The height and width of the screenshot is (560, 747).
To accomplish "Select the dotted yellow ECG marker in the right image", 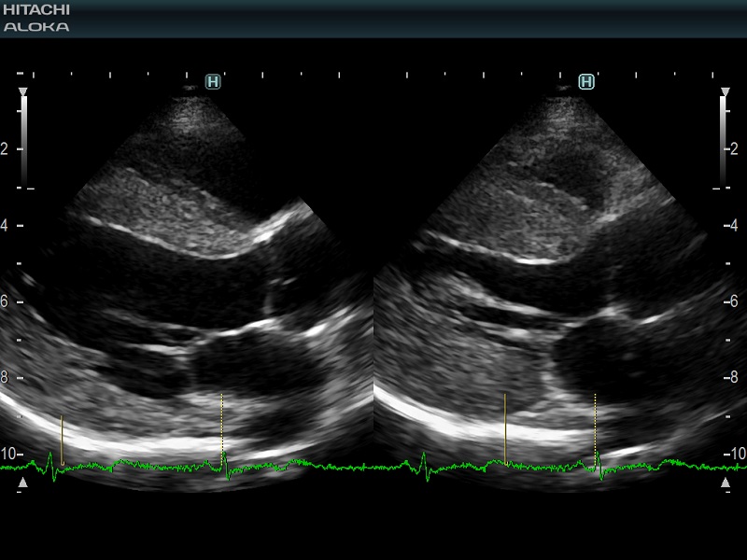I will [595, 425].
